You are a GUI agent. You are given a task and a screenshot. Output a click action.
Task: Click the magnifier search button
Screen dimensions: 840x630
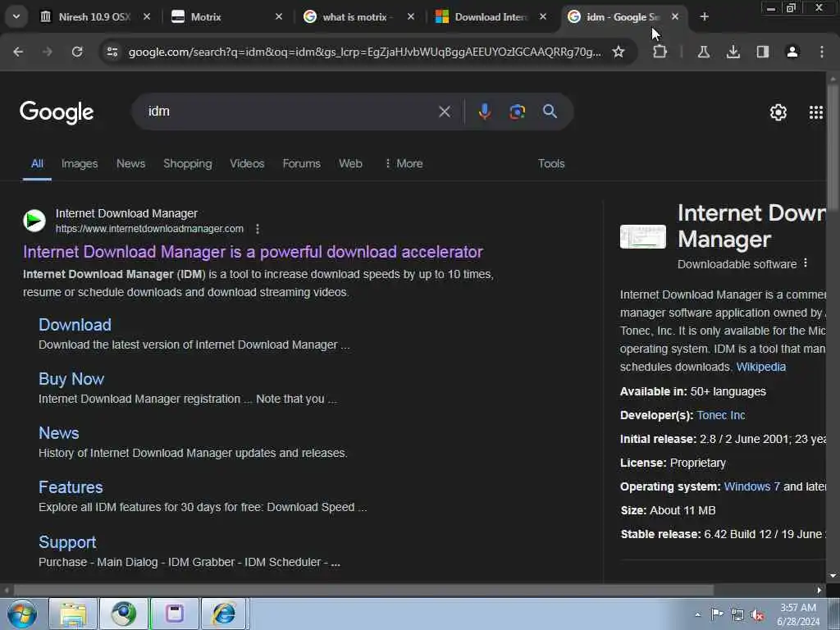(x=550, y=112)
